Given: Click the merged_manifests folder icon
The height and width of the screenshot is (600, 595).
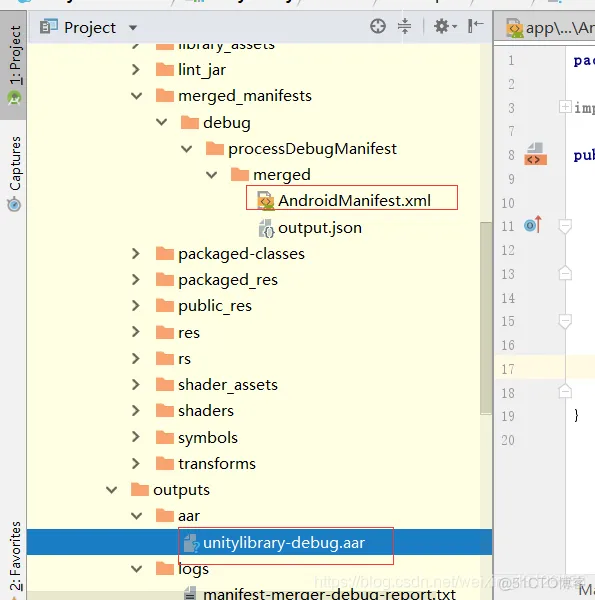Looking at the screenshot, I should pyautogui.click(x=165, y=95).
